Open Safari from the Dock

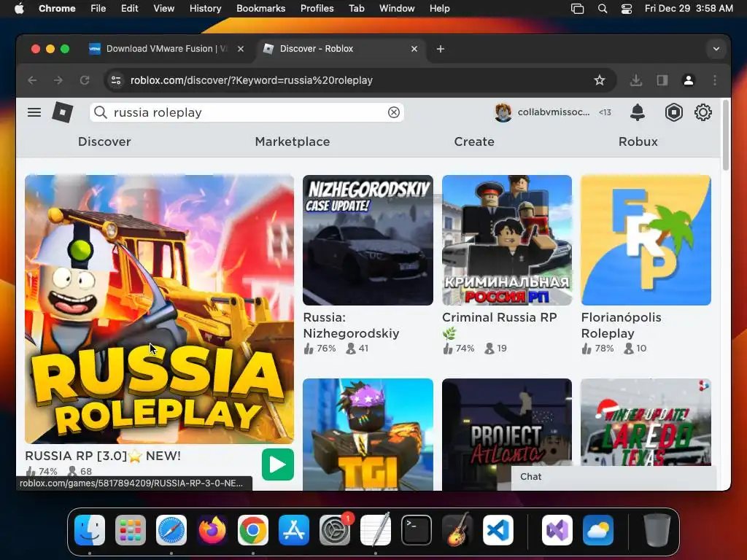(x=171, y=530)
